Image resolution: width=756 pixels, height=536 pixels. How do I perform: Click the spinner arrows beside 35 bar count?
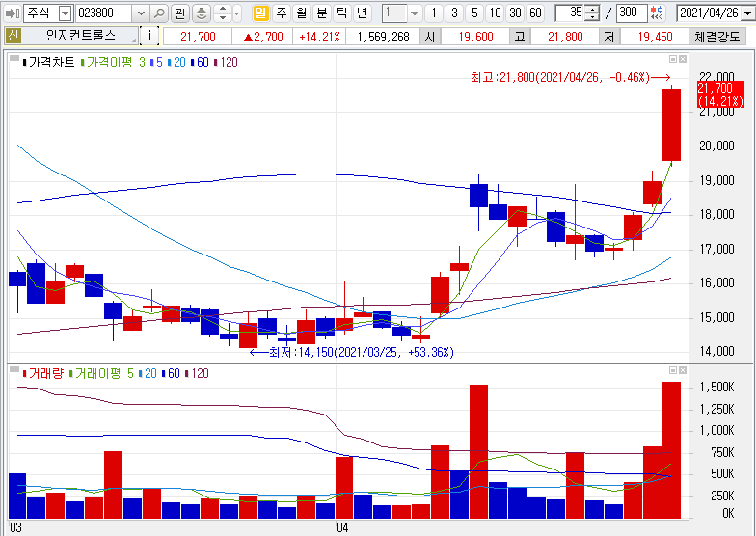(x=592, y=13)
